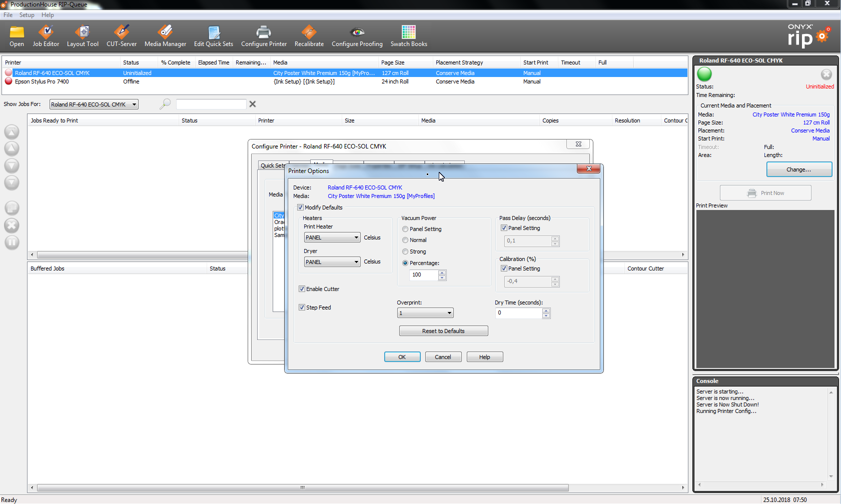Open Overprint dropdown
This screenshot has height=504, width=841.
(425, 313)
